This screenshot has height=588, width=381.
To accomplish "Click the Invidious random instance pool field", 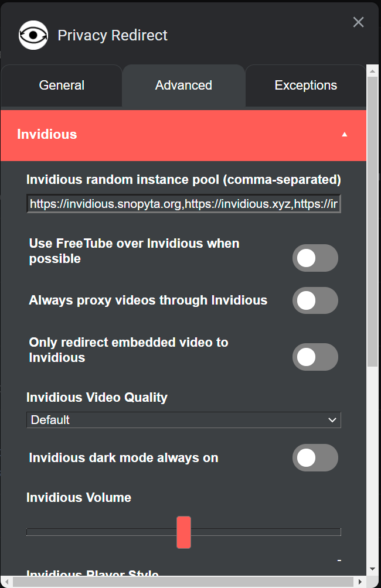I will 183,204.
